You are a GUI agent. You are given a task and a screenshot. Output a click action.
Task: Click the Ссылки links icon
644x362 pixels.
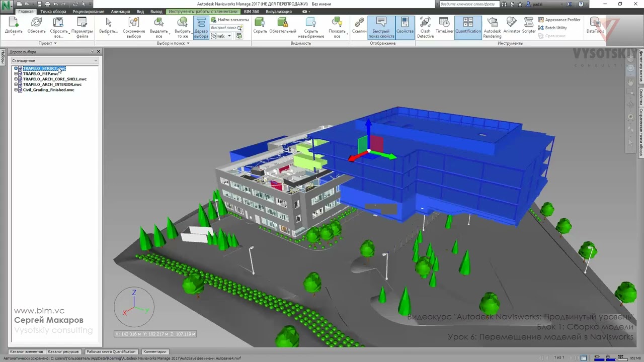[359, 23]
